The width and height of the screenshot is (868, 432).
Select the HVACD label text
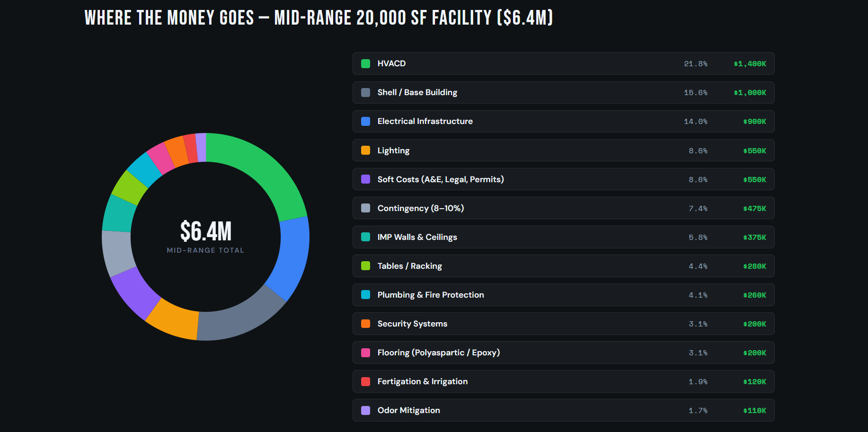[391, 63]
